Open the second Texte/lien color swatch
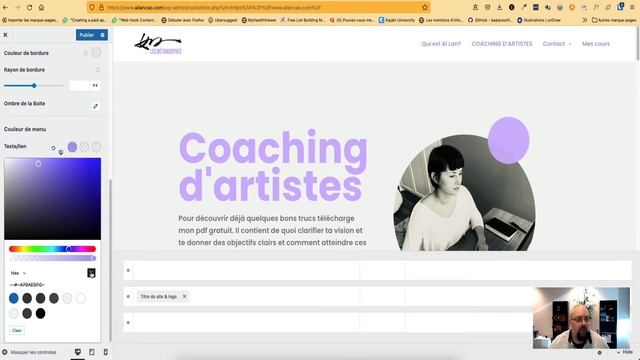The height and width of the screenshot is (360, 640). click(x=84, y=147)
